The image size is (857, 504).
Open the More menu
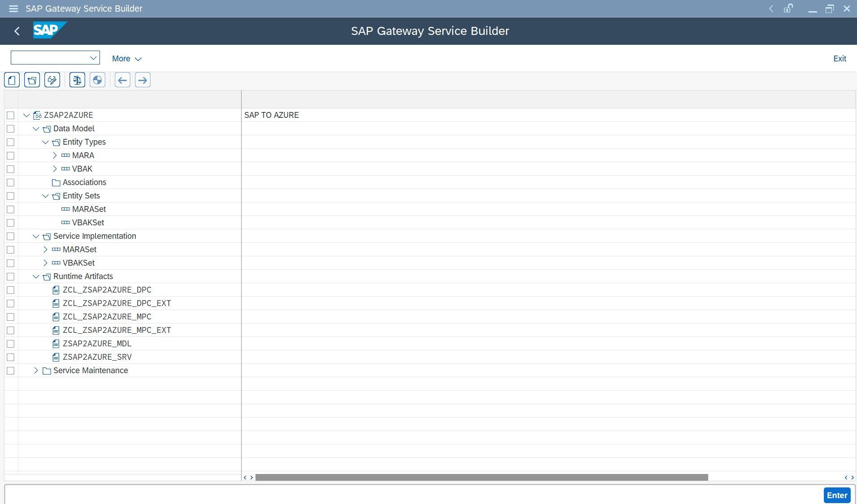(x=127, y=59)
